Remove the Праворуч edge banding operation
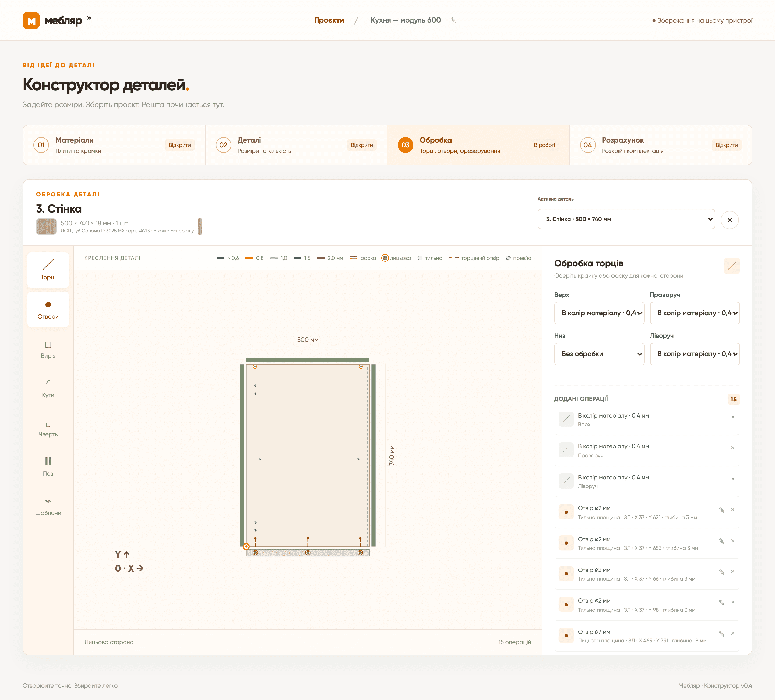This screenshot has width=775, height=700. pos(732,448)
